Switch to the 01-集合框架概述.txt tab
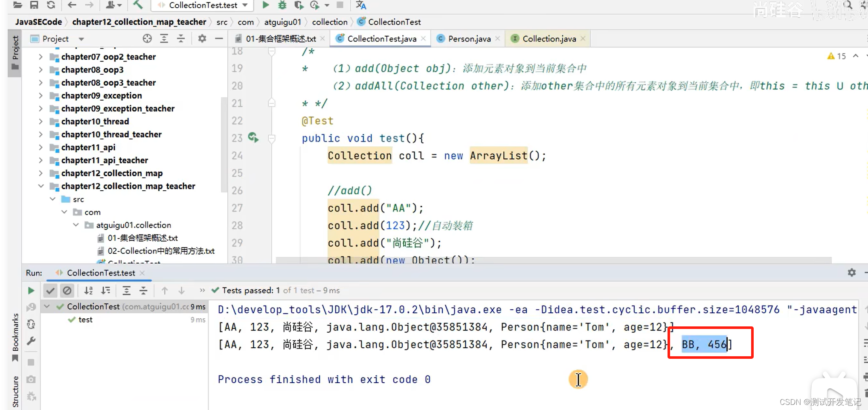The width and height of the screenshot is (868, 410). pos(280,39)
